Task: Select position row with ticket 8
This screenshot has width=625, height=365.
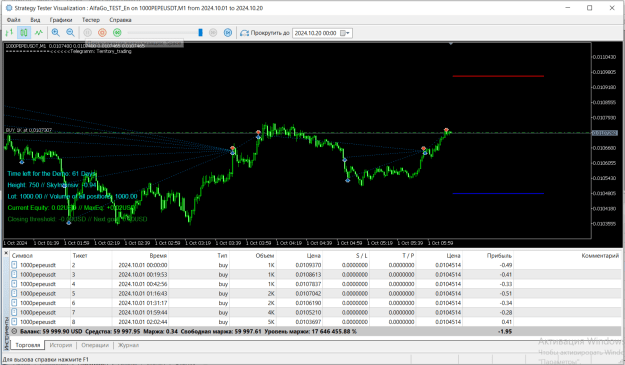Action: [315, 322]
